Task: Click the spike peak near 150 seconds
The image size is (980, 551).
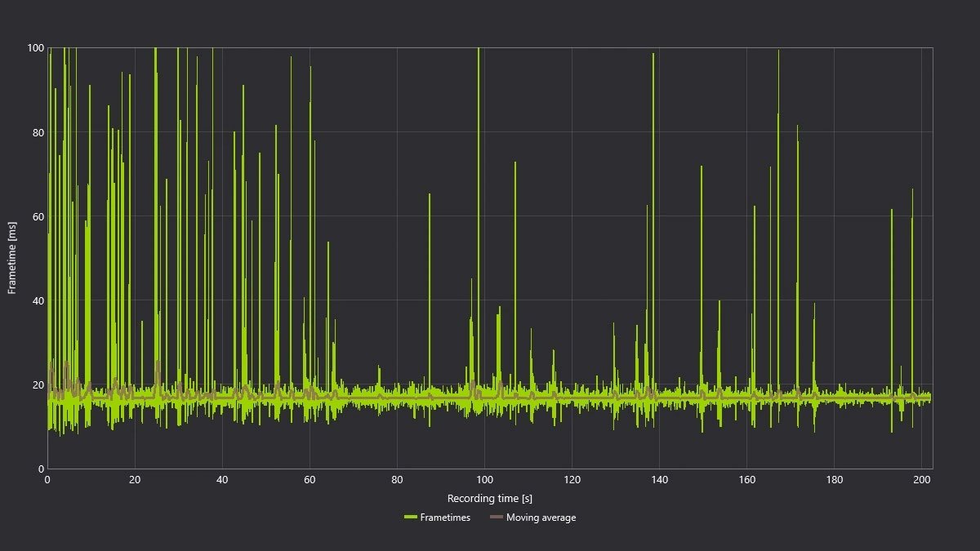Action: coord(701,167)
